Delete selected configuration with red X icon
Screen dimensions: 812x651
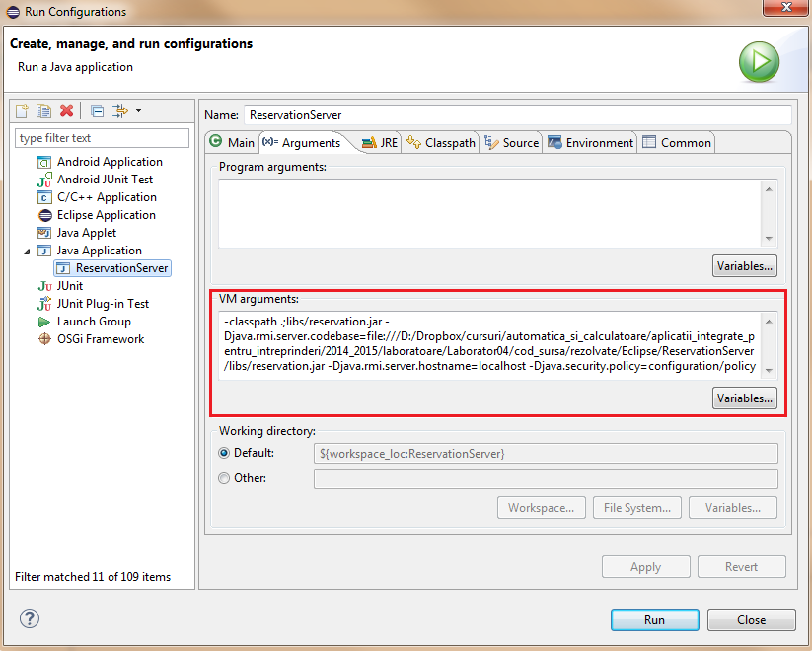[x=67, y=110]
